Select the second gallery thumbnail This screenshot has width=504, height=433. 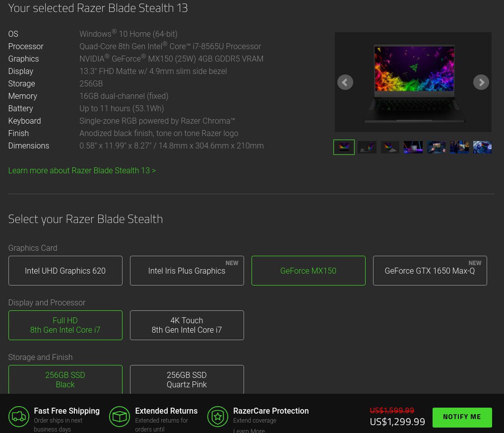367,147
